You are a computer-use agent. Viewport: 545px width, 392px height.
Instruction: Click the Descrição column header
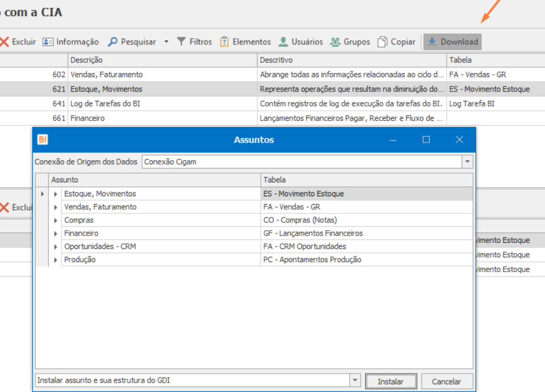point(162,60)
